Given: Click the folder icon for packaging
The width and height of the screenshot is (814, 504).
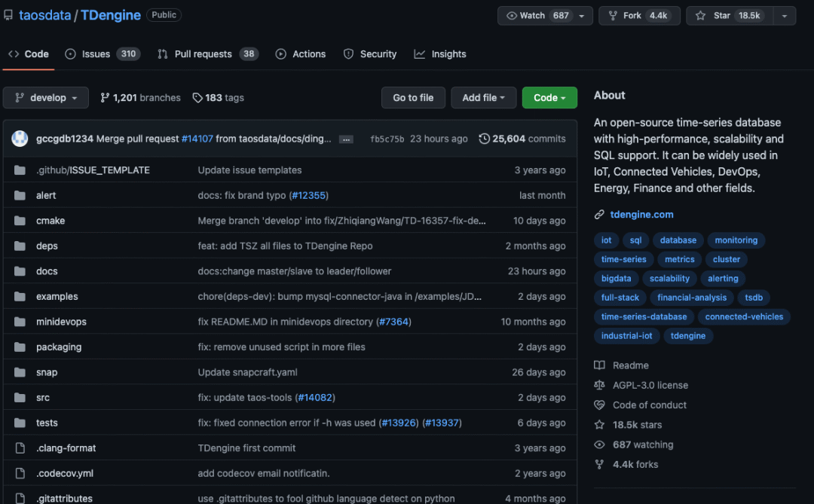Looking at the screenshot, I should 20,347.
